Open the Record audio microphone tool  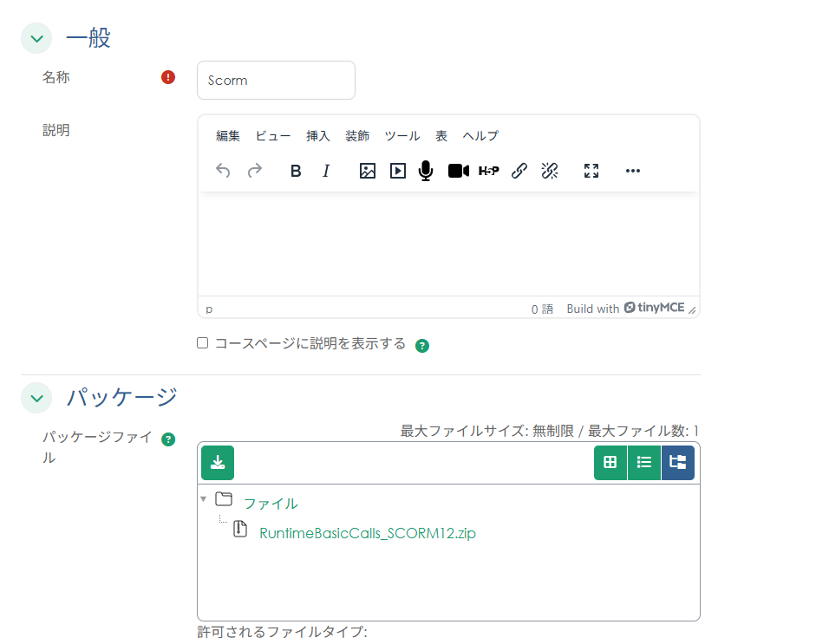pos(425,171)
